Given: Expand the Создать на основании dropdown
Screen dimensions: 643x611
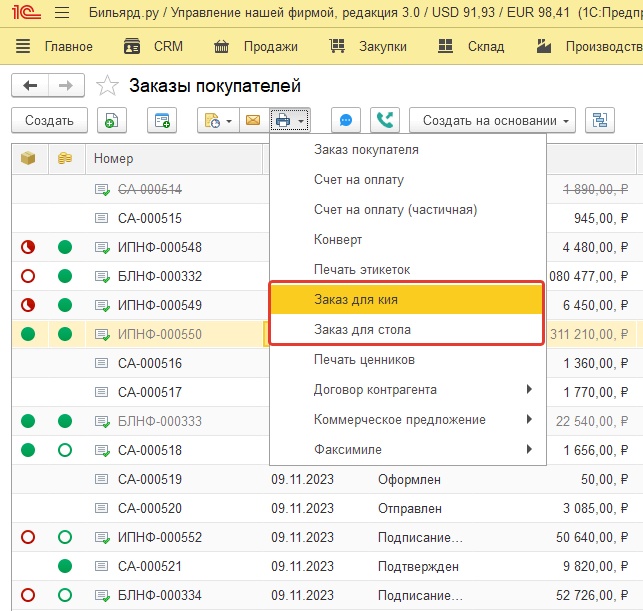Looking at the screenshot, I should (492, 121).
